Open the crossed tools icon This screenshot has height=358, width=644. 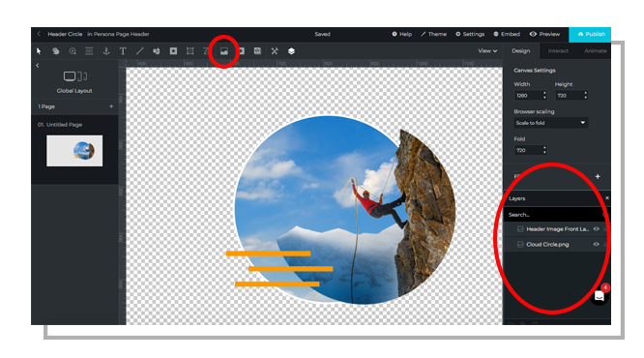click(x=275, y=51)
